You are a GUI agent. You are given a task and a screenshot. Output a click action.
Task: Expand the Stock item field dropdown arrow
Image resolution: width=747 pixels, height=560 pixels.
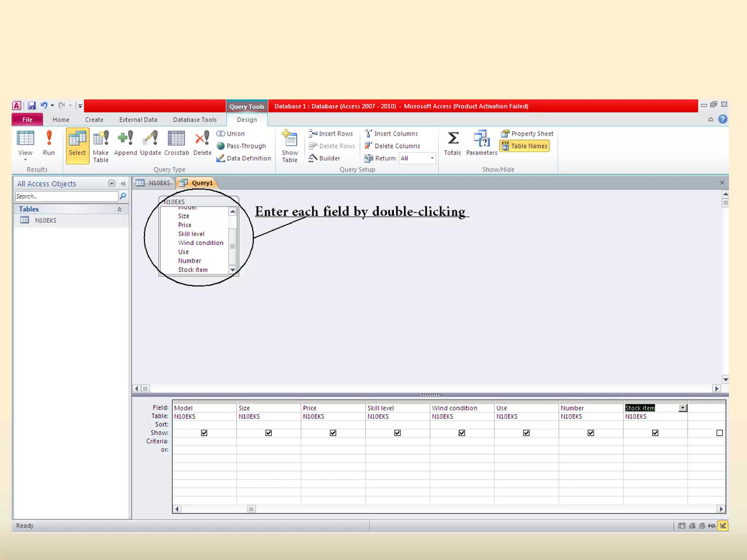(x=682, y=408)
